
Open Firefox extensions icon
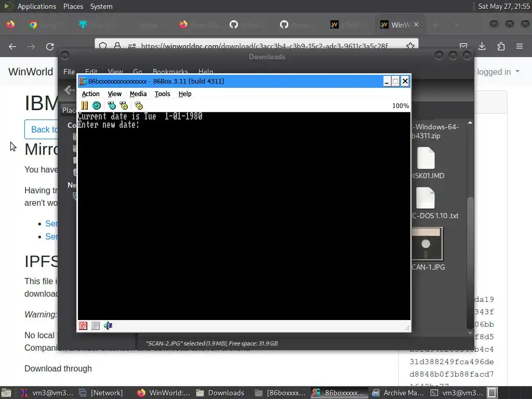pos(501,46)
